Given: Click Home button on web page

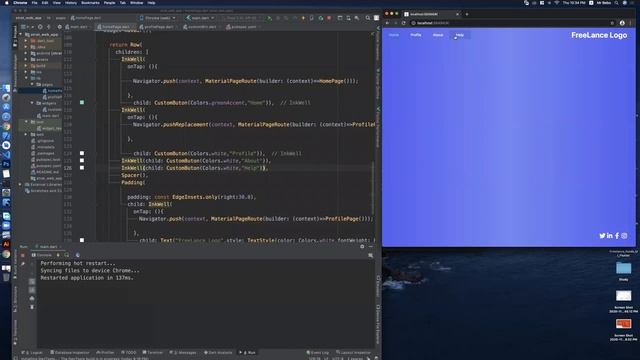Looking at the screenshot, I should click(x=393, y=35).
